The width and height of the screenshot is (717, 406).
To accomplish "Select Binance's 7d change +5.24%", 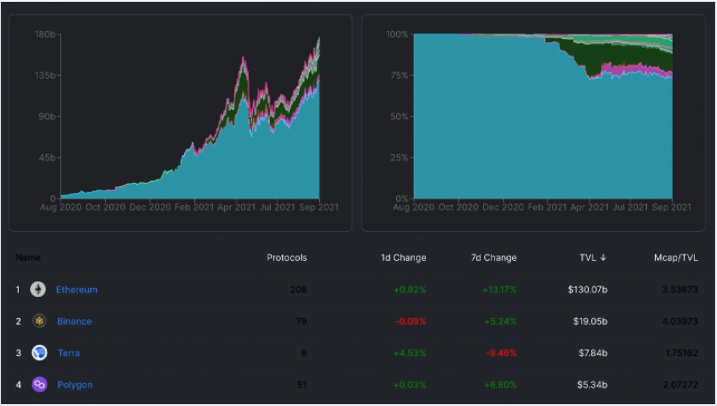I will 500,321.
